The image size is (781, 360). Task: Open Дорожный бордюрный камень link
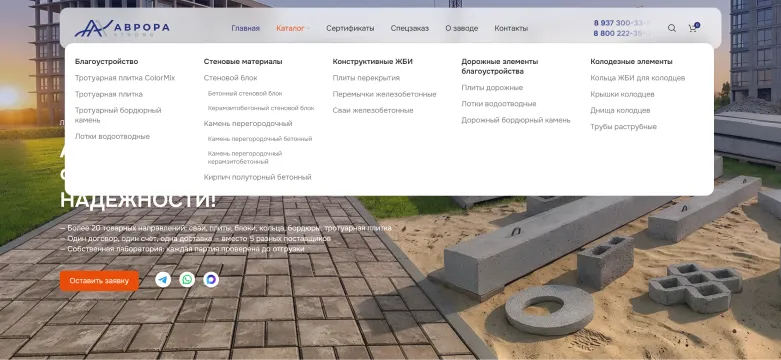pos(516,120)
